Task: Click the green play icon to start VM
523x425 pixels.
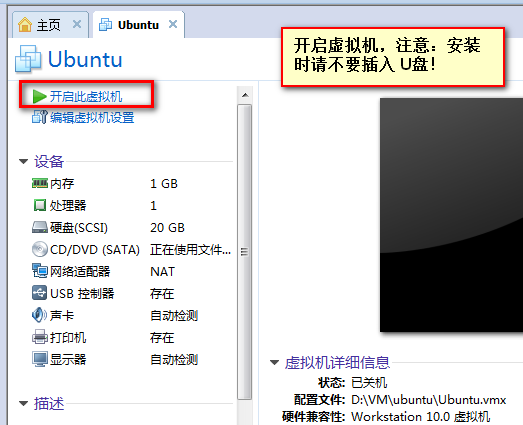Action: pyautogui.click(x=39, y=97)
